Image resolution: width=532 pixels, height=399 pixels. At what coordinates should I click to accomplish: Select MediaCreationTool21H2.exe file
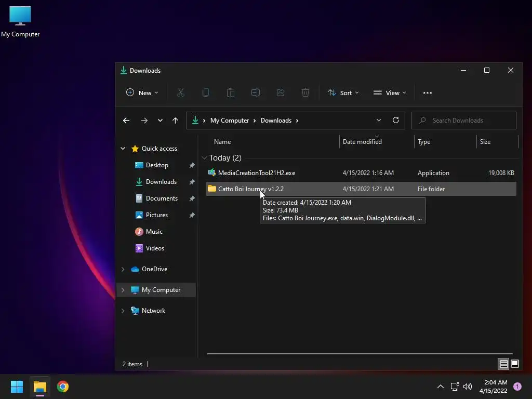pos(361,173)
